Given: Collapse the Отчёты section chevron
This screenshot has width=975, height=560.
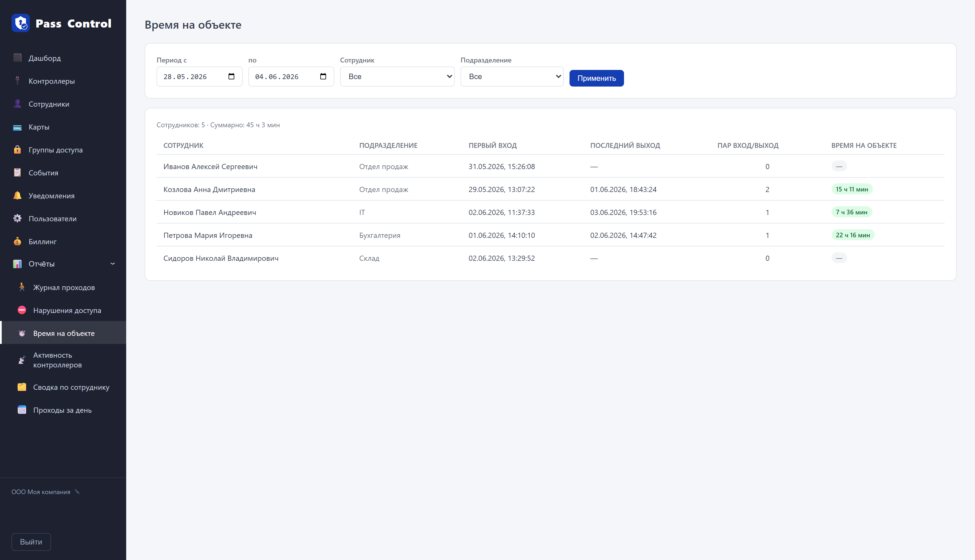Looking at the screenshot, I should click(x=113, y=264).
